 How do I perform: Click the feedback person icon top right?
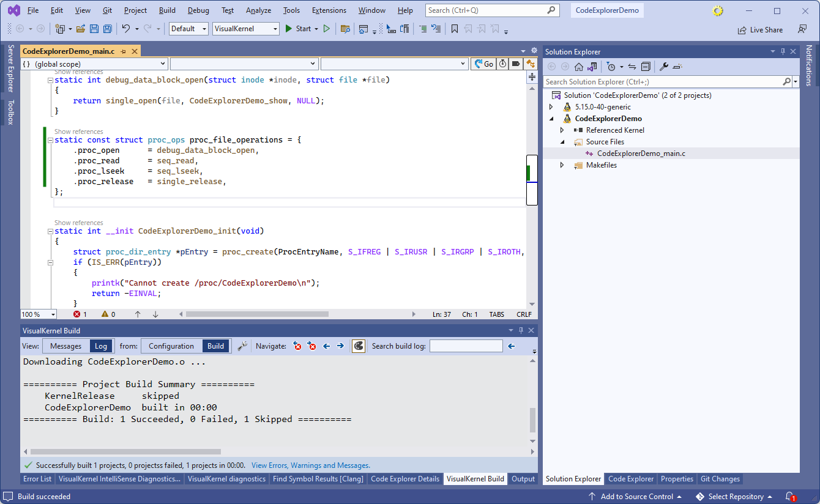[x=802, y=29]
